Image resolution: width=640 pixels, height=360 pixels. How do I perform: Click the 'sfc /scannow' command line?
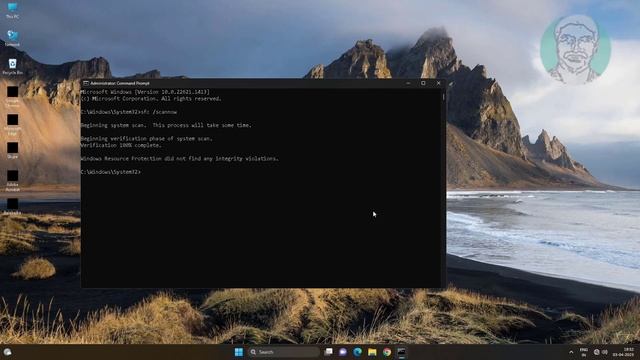[x=129, y=112]
